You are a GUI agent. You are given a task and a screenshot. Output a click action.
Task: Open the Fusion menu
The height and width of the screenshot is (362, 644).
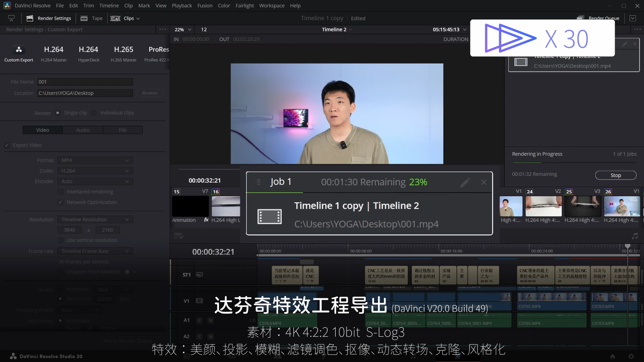pyautogui.click(x=205, y=6)
